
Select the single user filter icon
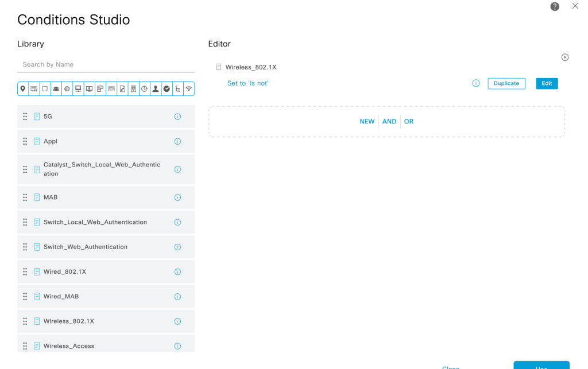click(x=156, y=89)
